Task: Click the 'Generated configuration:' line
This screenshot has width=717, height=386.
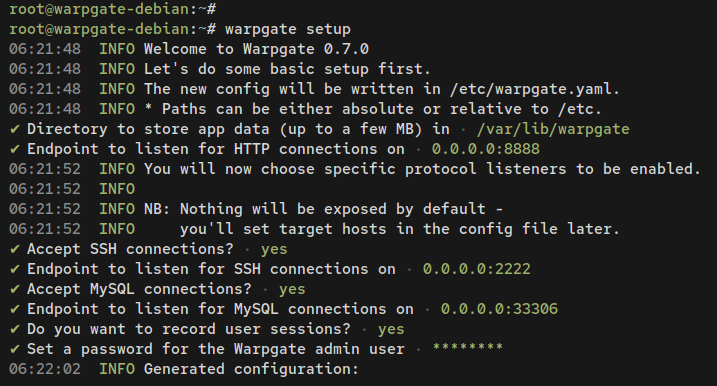Action: [x=251, y=369]
